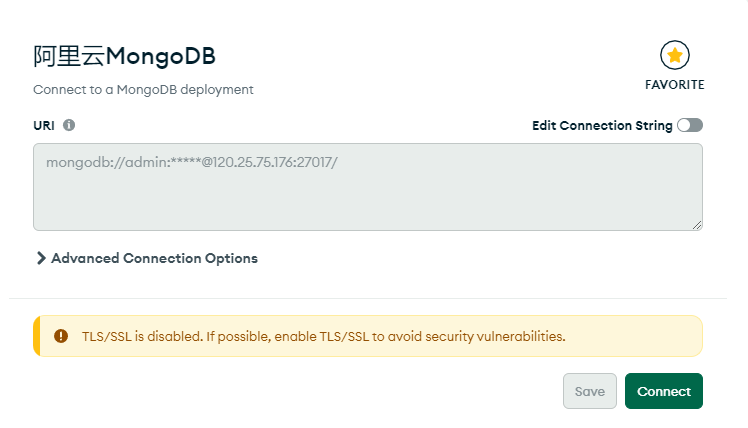Click the warning exclamation icon in banner
The width and height of the screenshot is (748, 428).
tap(61, 336)
